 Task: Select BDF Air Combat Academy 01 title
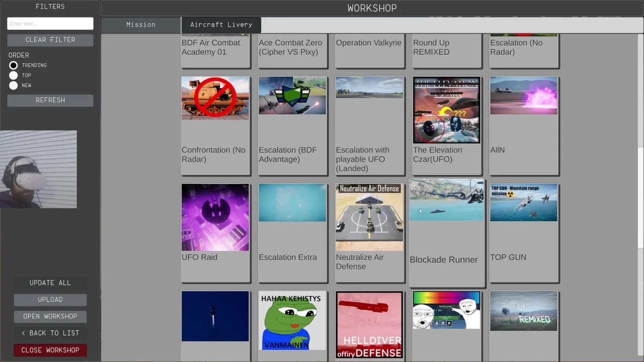click(211, 47)
